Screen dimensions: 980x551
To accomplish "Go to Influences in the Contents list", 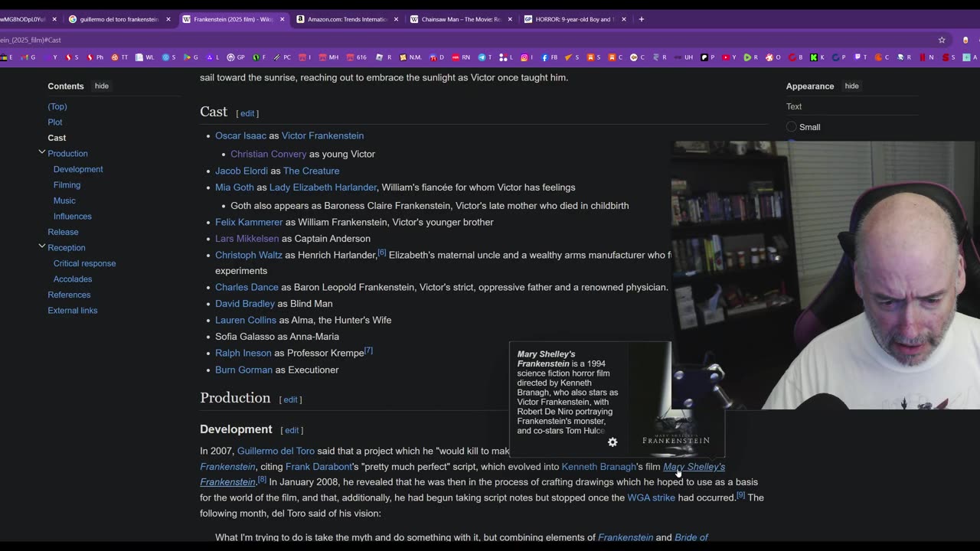I will (73, 216).
